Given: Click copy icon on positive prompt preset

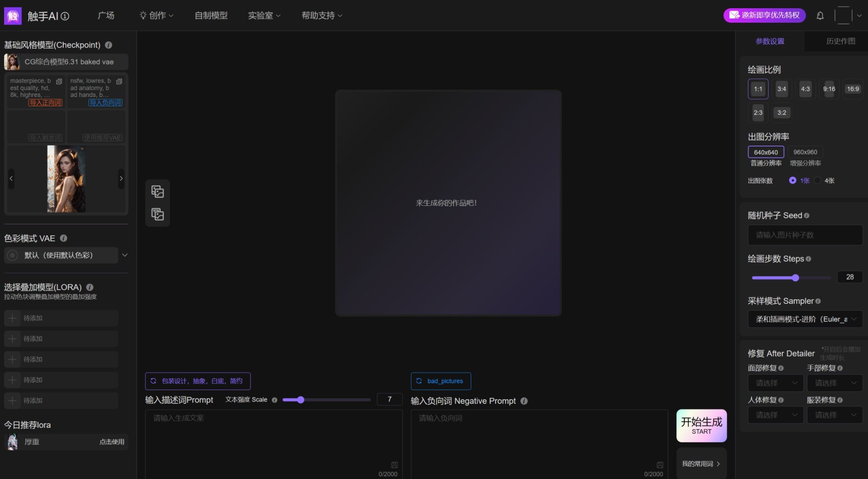Looking at the screenshot, I should tap(59, 81).
